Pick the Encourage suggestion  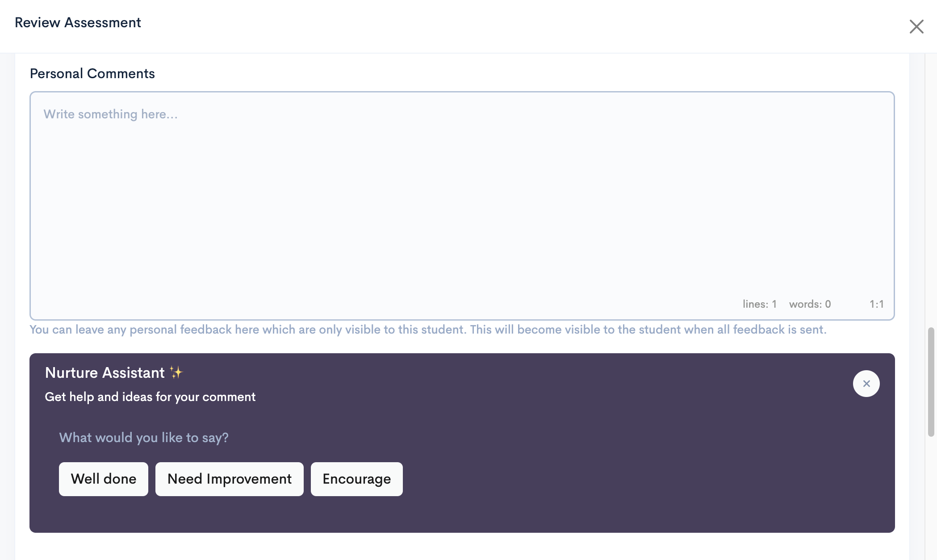pyautogui.click(x=357, y=479)
